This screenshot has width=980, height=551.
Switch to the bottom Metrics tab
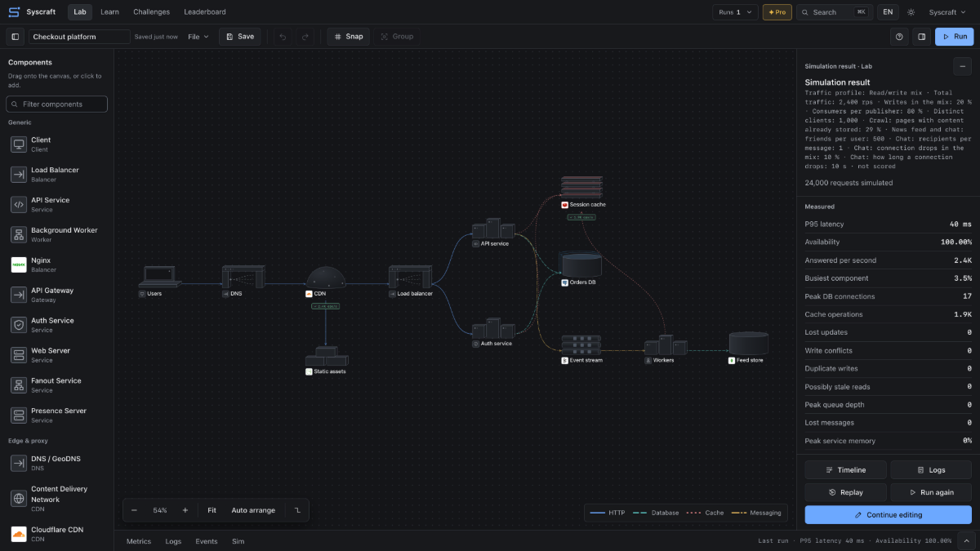139,541
